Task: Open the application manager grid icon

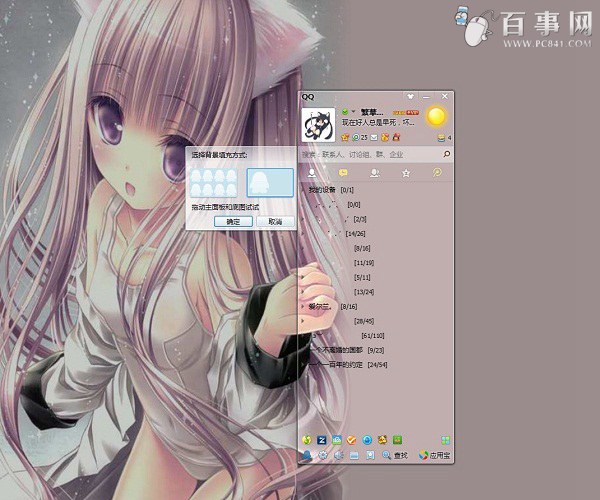Action: click(445, 440)
